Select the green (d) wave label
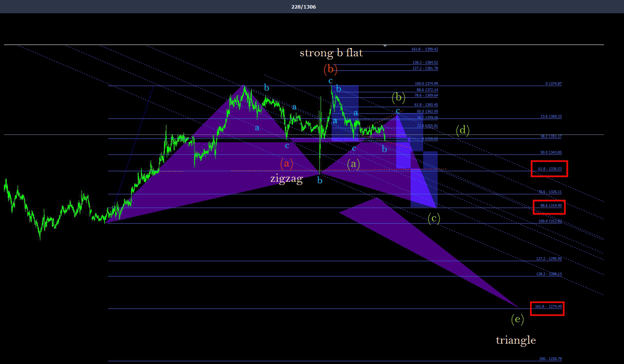Viewport: 624px width, 364px height. pos(463,130)
